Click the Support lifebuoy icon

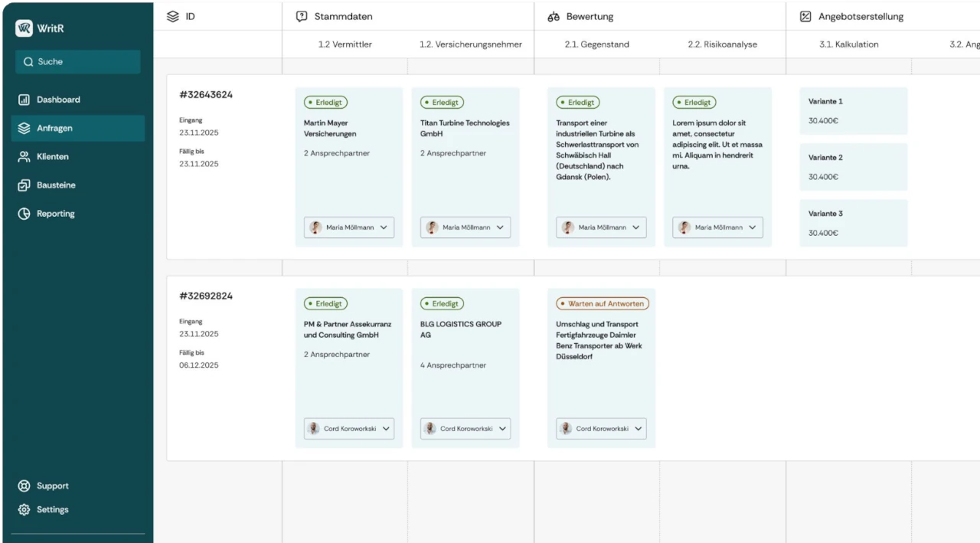pyautogui.click(x=24, y=486)
